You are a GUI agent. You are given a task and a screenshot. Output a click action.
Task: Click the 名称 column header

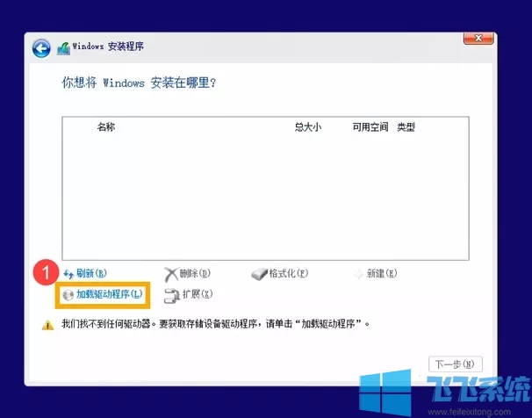click(x=106, y=126)
